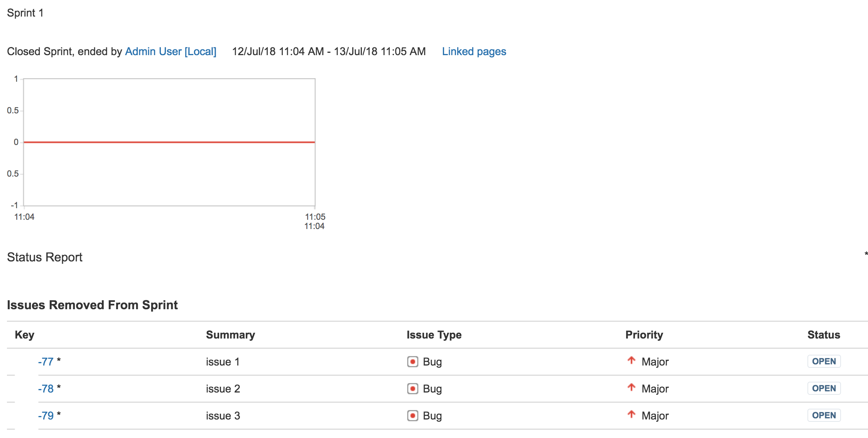The height and width of the screenshot is (438, 868).
Task: Click Major priority arrow in issue 3 row
Action: click(x=631, y=415)
